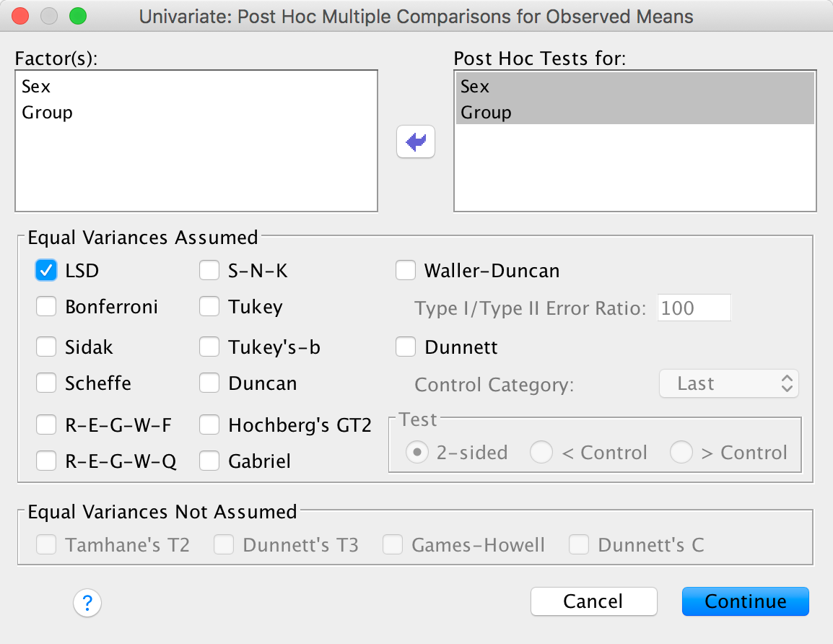Enable the Scheffe test option
Viewport: 833px width, 644px height.
tap(47, 383)
